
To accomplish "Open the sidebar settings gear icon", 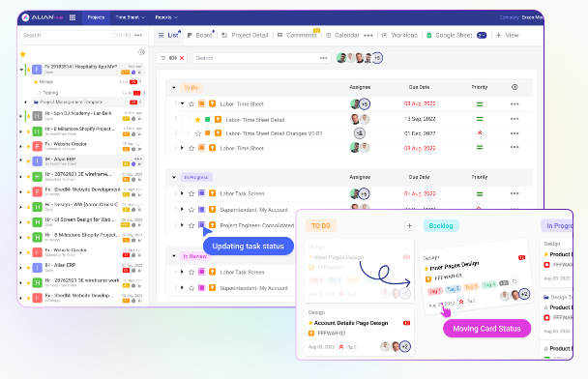I will click(x=141, y=52).
